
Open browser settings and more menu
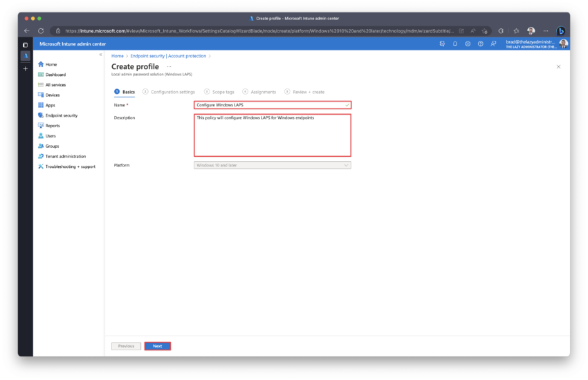tap(546, 30)
